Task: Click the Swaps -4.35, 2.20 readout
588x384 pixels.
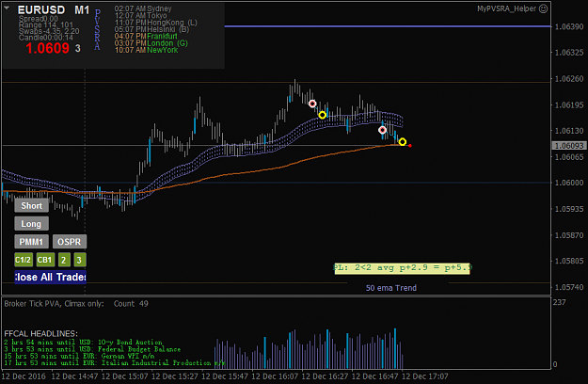Action: coord(49,31)
